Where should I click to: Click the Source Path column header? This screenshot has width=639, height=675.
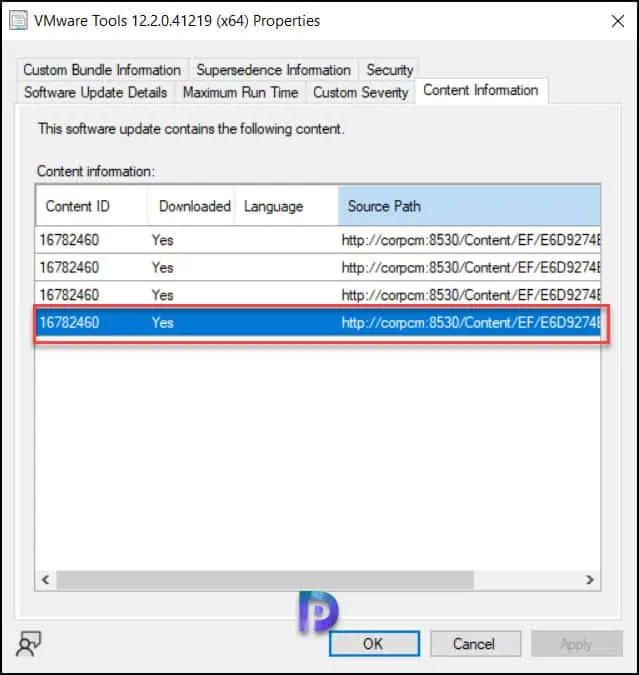coord(469,206)
